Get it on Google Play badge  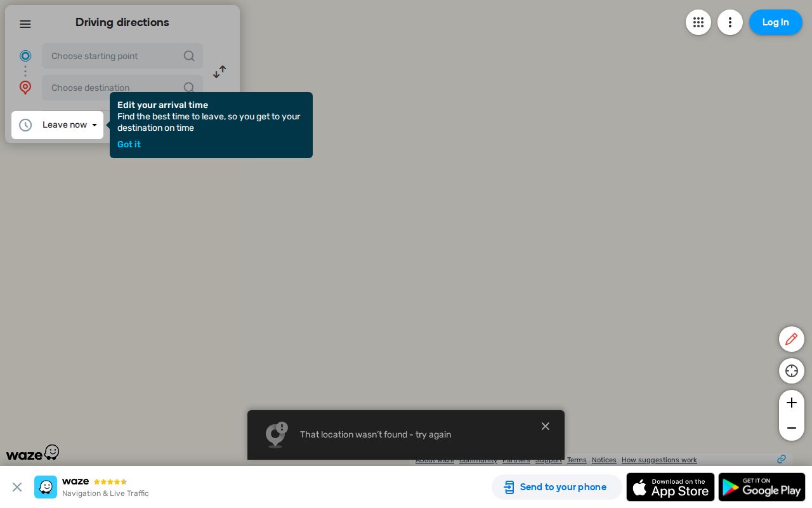pyautogui.click(x=762, y=487)
